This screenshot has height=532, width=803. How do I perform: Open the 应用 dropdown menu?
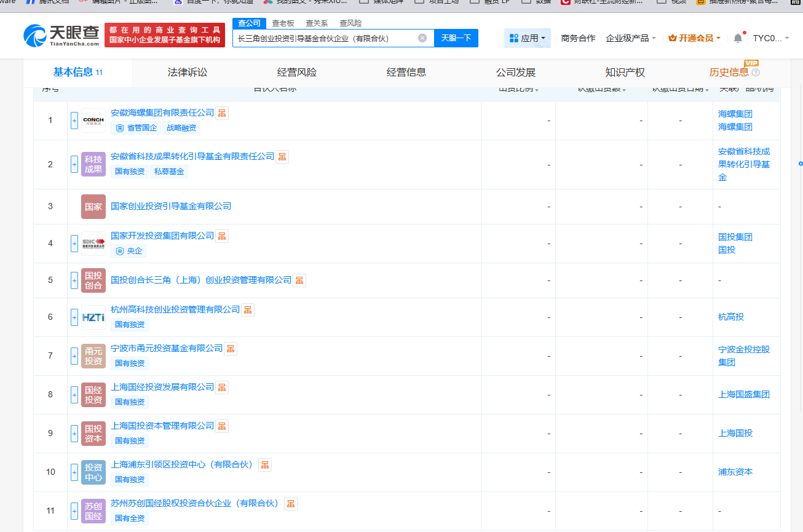[528, 38]
